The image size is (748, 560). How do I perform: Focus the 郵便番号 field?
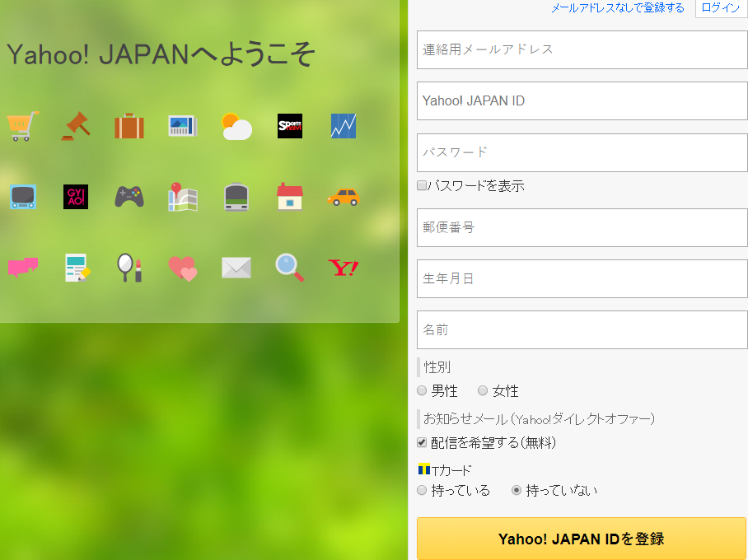[582, 227]
